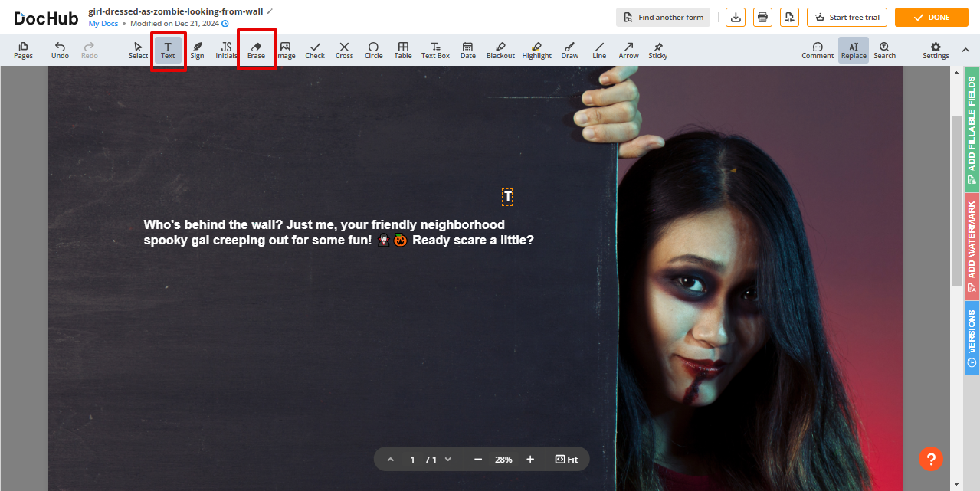The width and height of the screenshot is (980, 491).
Task: Open the Add Watermark side tab
Action: (x=972, y=246)
